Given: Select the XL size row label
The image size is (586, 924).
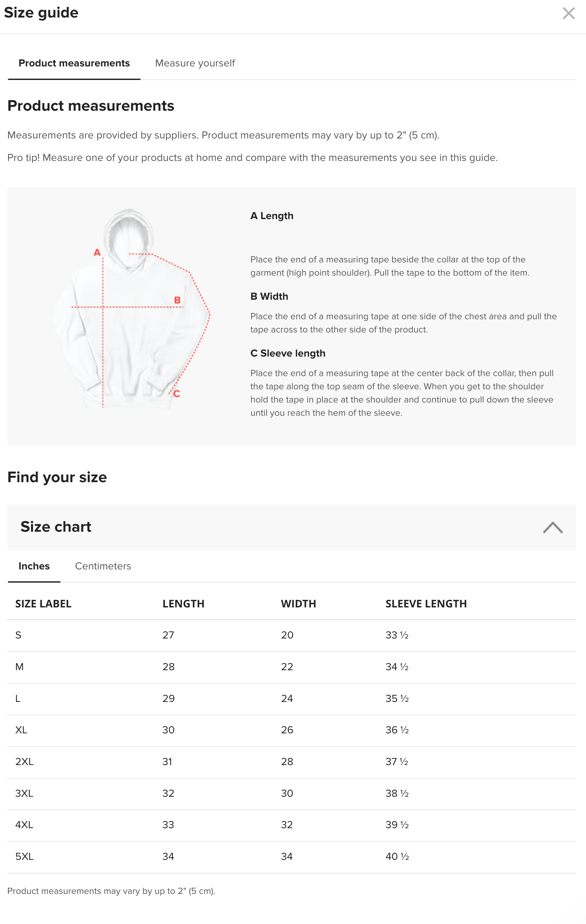Looking at the screenshot, I should click(x=21, y=730).
